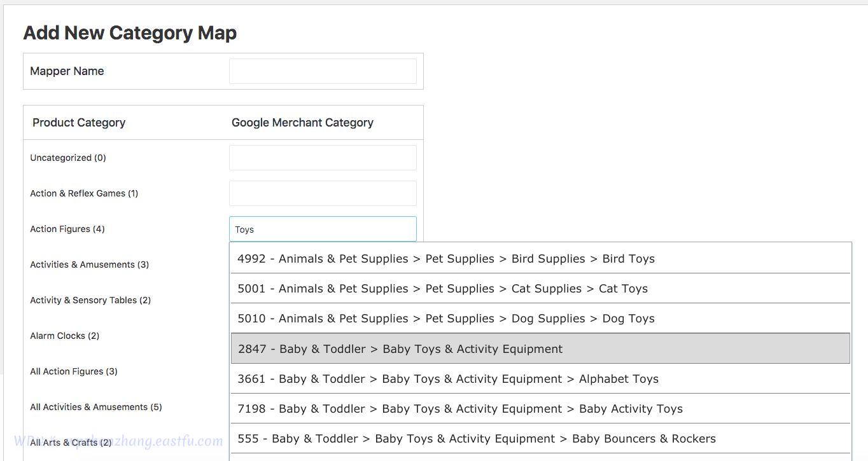Click the Mapper Name text field
The image size is (868, 461).
point(323,71)
